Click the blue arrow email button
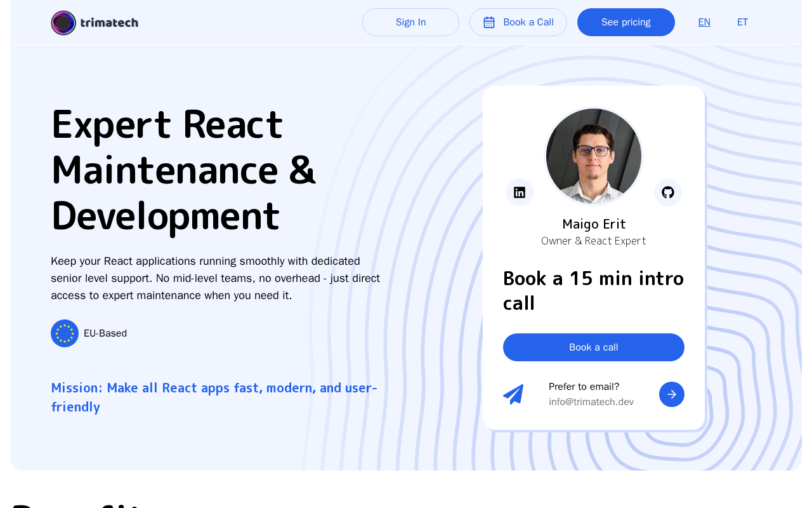 [x=672, y=394]
